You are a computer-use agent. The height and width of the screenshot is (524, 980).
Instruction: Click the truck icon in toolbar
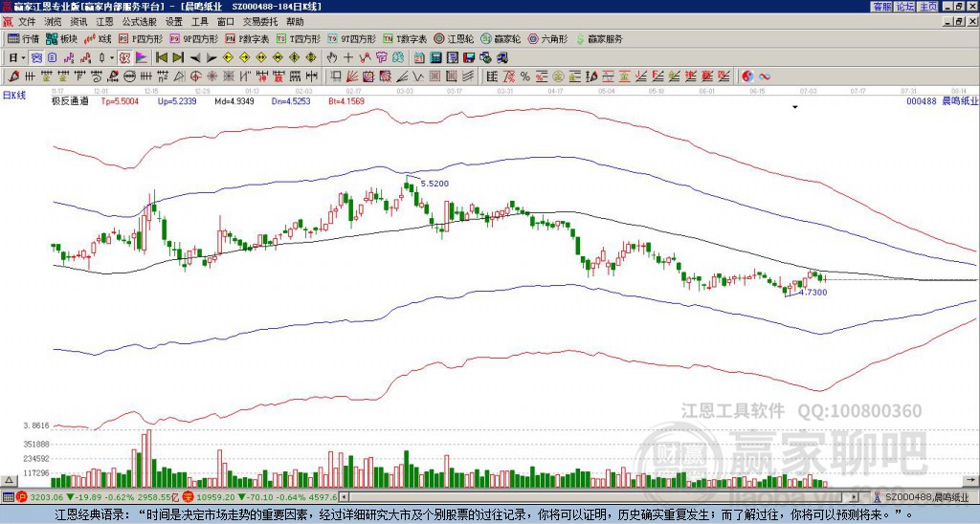[x=501, y=57]
